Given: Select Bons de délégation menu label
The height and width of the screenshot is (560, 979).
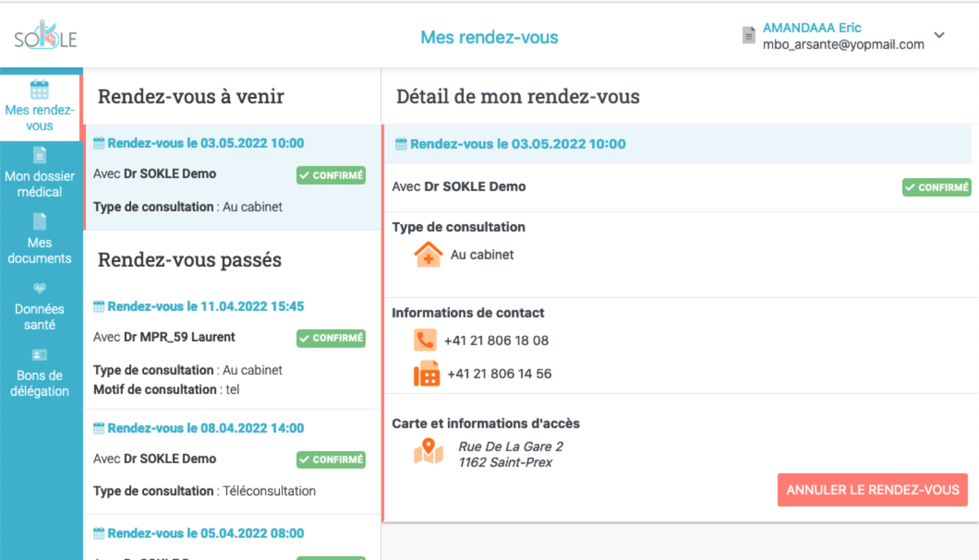Looking at the screenshot, I should click(40, 383).
